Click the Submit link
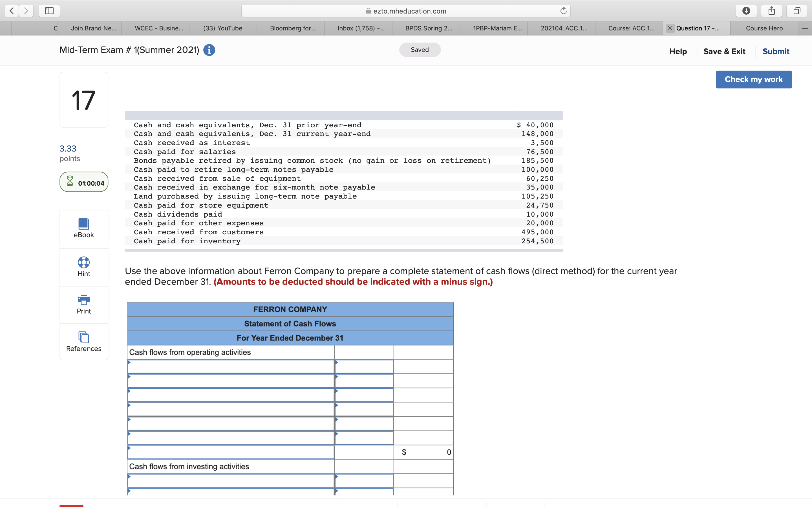The image size is (812, 507). click(775, 51)
